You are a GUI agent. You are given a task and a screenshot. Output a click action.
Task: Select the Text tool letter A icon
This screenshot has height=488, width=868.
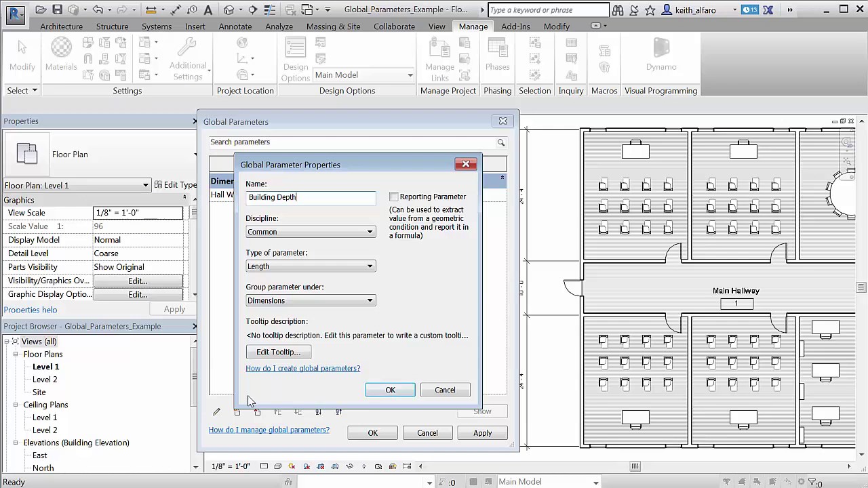208,9
